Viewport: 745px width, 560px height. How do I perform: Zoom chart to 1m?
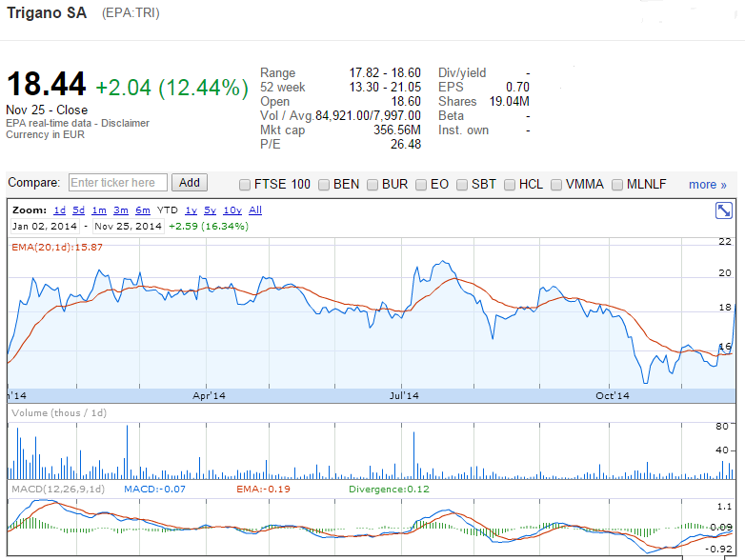[x=99, y=210]
